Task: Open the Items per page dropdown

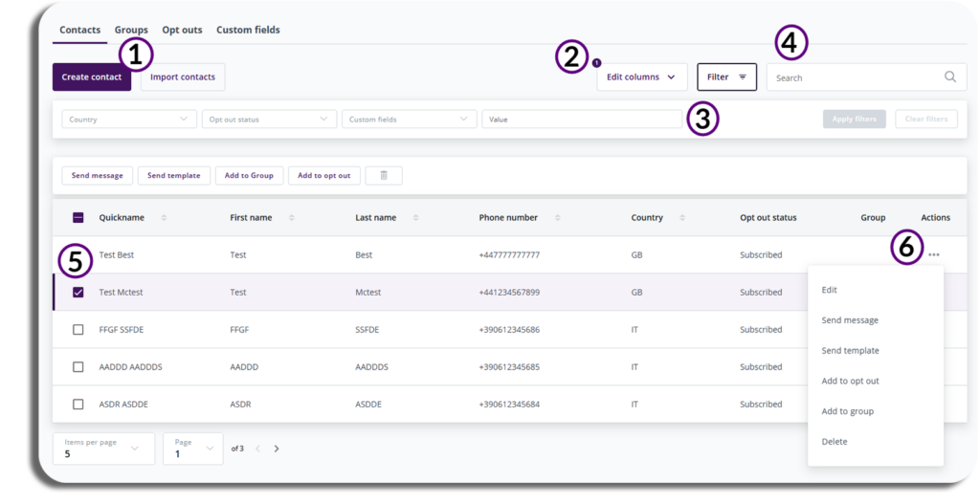Action: point(103,449)
